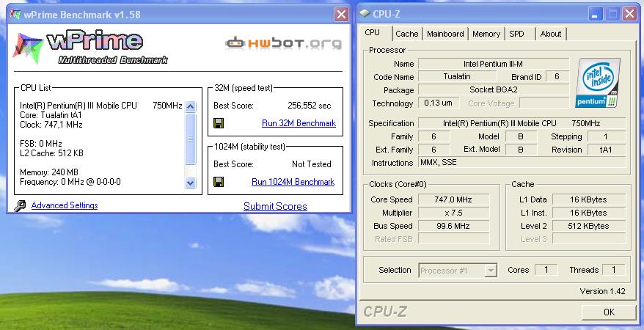Click the Instructions field 'MMX, SSE'

pos(522,162)
